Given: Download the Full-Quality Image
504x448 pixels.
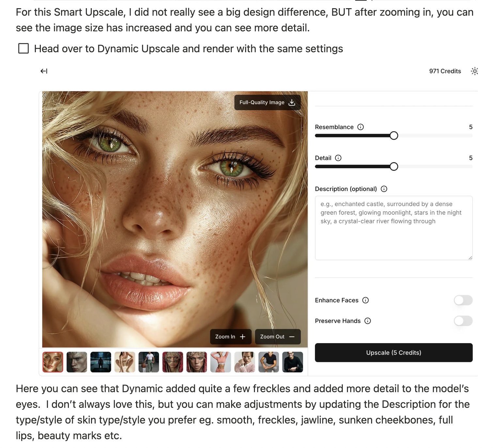Looking at the screenshot, I should (x=267, y=103).
